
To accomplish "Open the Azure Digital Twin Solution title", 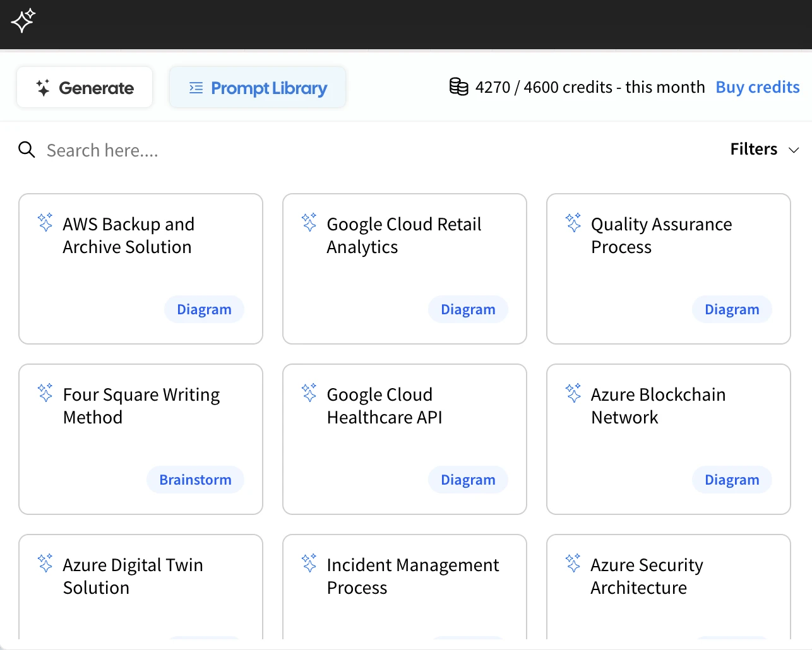I will 133,576.
